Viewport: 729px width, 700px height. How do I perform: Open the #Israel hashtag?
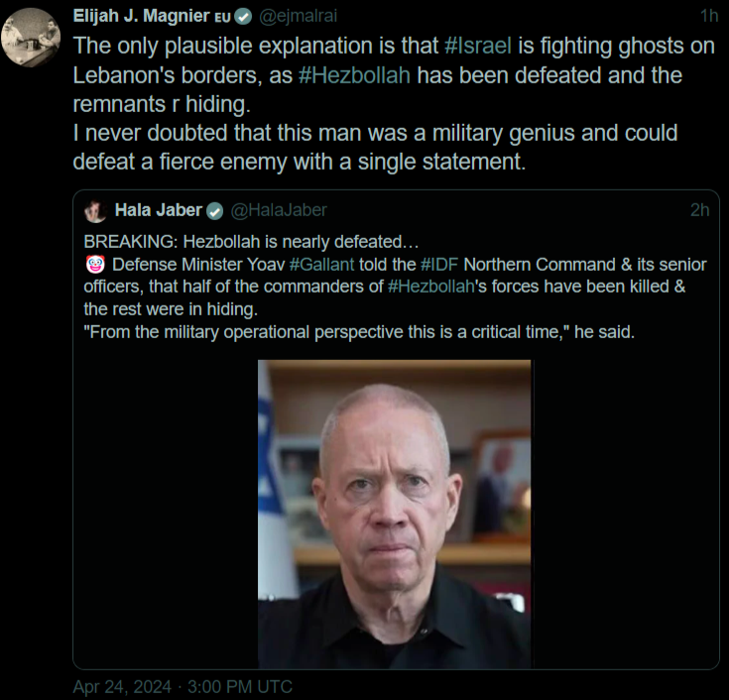[x=478, y=46]
